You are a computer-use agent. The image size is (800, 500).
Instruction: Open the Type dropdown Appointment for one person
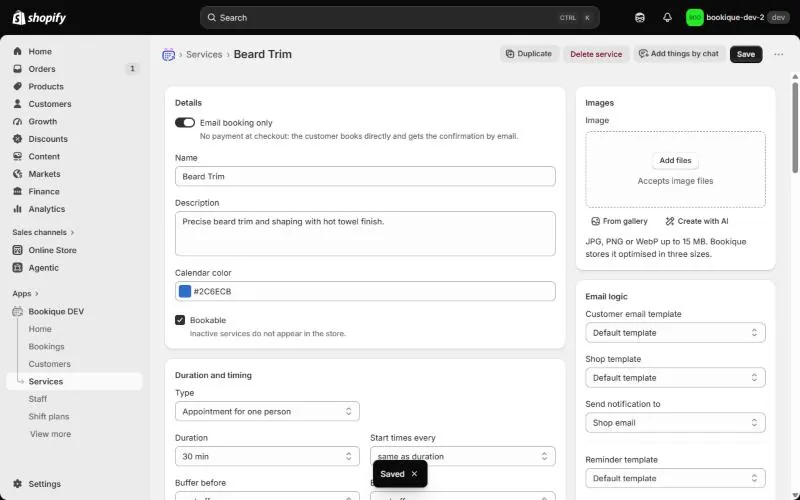[x=267, y=411]
